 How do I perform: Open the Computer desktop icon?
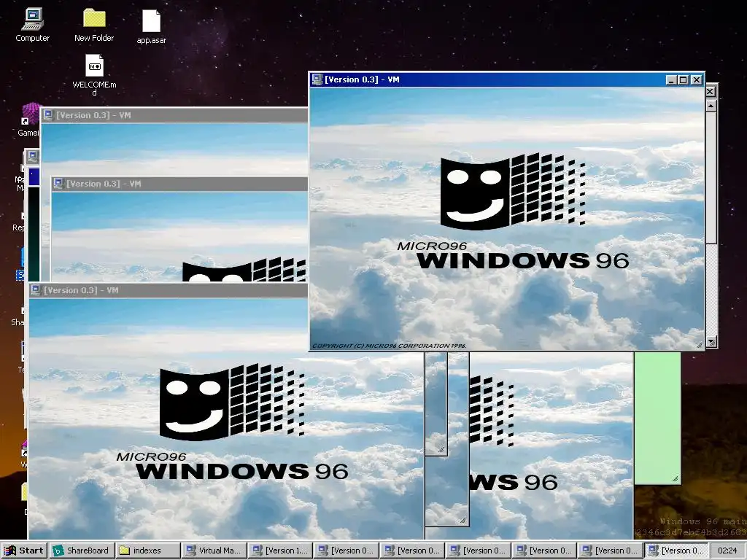[32, 25]
